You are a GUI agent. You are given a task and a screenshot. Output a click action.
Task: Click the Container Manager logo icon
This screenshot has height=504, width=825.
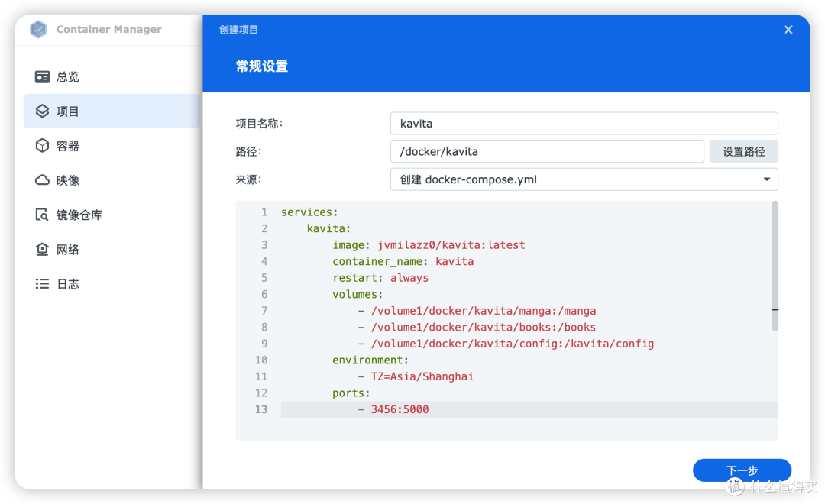(x=38, y=30)
